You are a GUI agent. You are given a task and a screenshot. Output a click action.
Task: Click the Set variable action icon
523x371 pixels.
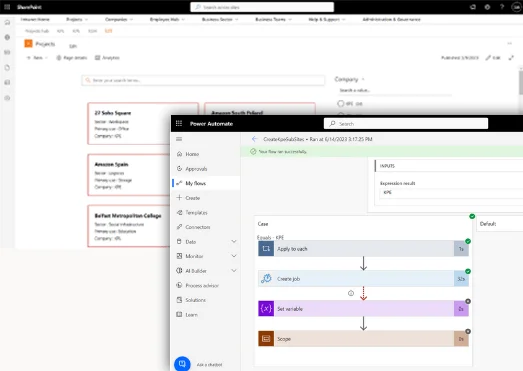click(x=266, y=309)
